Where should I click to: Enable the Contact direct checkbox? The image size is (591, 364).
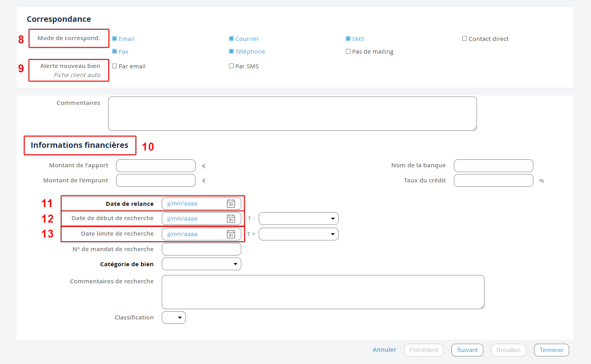[x=465, y=39]
